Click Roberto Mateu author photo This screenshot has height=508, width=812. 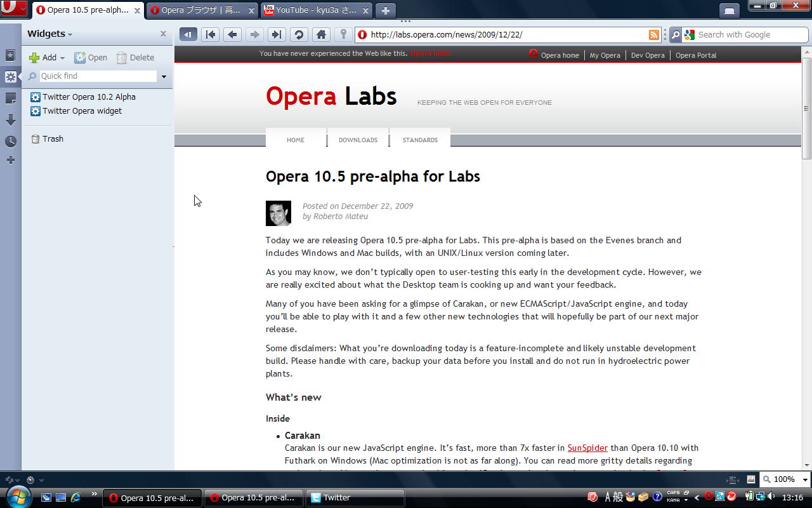coord(278,213)
